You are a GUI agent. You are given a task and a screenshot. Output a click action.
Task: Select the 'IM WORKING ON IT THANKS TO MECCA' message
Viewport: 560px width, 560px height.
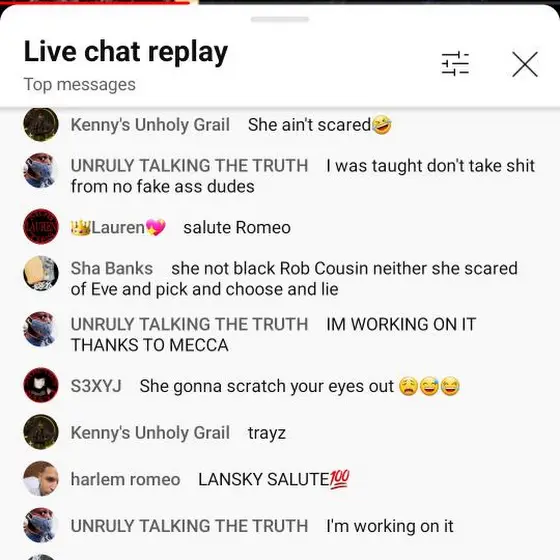(x=274, y=335)
